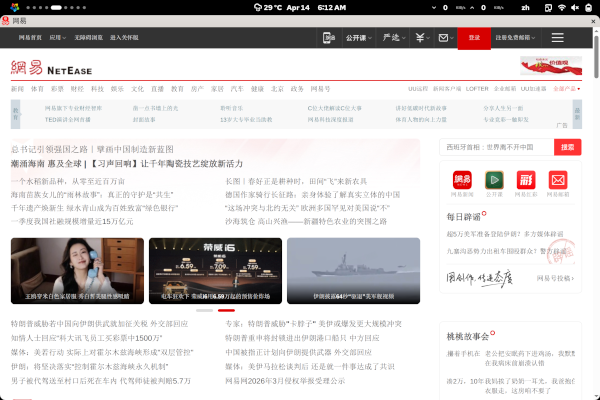Select the red second carousel page indicator
600x400 pixels.
[226, 310]
